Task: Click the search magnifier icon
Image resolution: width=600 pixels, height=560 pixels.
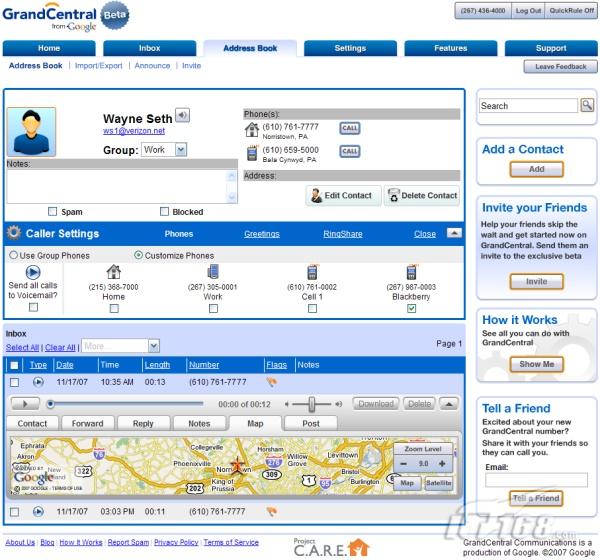Action: coord(587,105)
